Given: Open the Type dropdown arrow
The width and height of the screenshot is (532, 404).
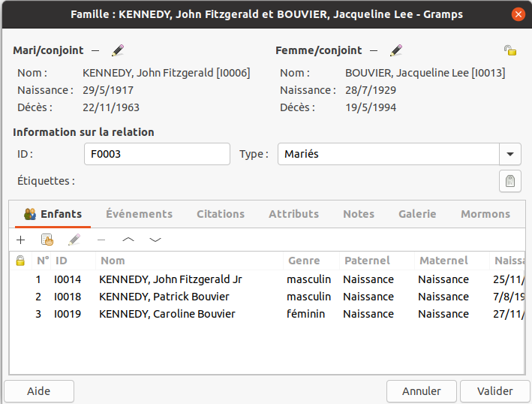Looking at the screenshot, I should point(510,154).
